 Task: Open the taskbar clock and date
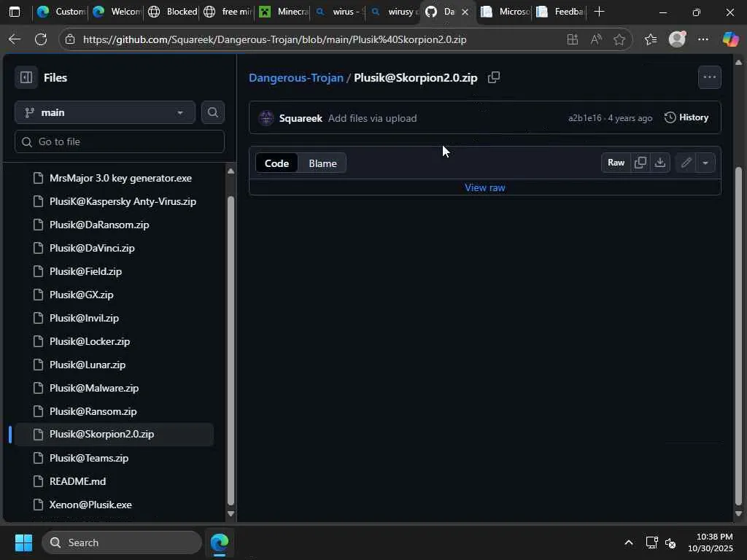[710, 542]
